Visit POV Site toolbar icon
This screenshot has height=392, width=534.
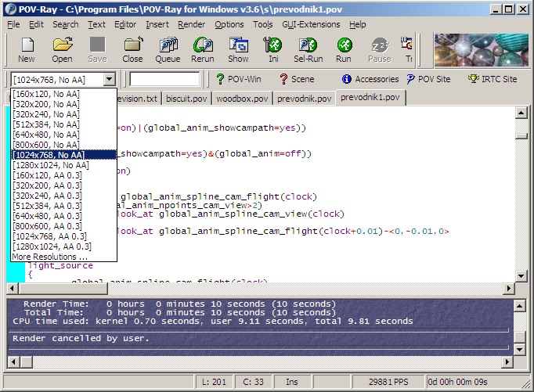[x=410, y=79]
